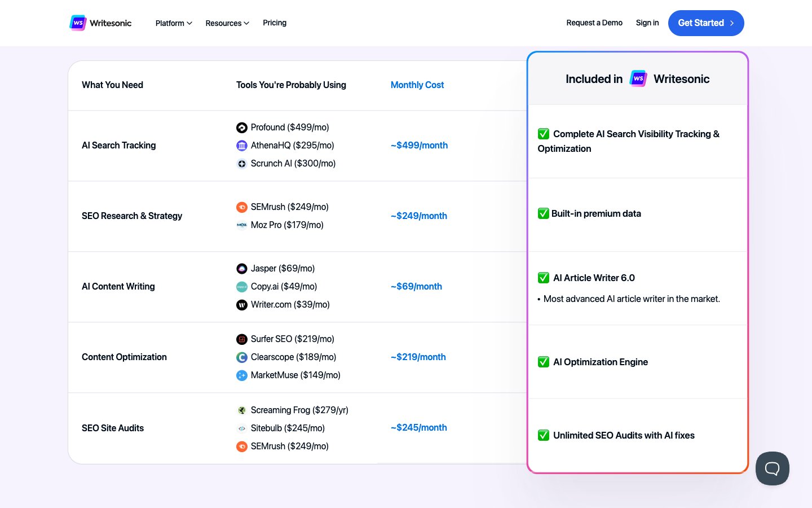
Task: Click the AthenaHQ icon
Action: (242, 146)
